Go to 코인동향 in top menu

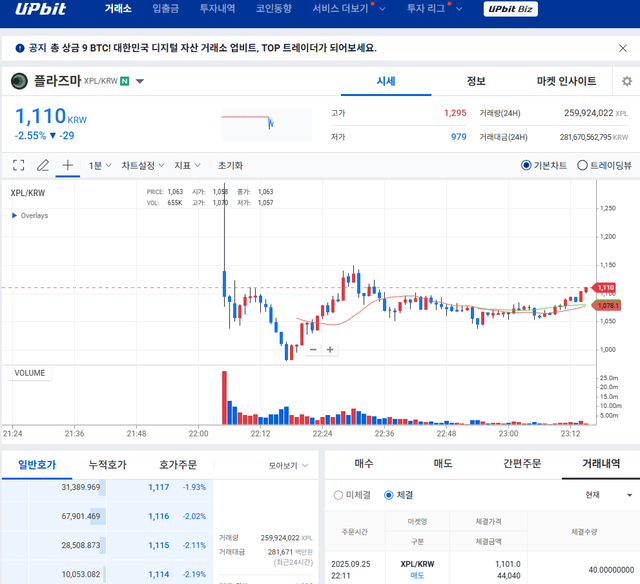click(x=273, y=9)
